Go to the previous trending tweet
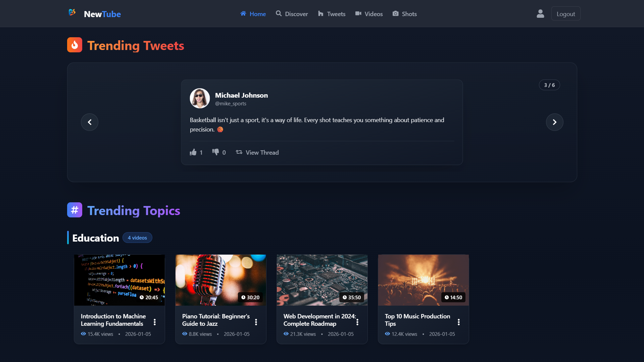 point(90,122)
